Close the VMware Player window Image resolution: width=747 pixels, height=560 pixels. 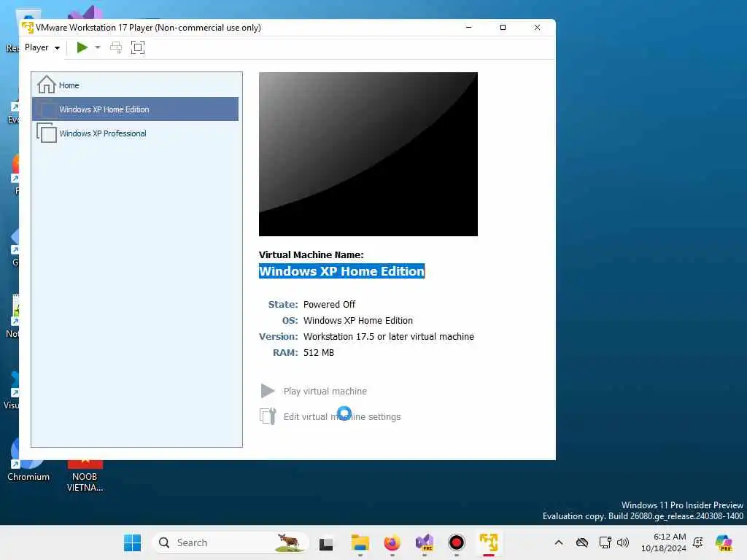click(537, 28)
